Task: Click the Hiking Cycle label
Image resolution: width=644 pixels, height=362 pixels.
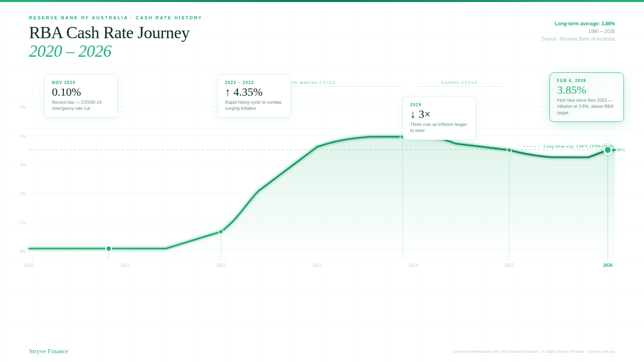Action: (314, 83)
